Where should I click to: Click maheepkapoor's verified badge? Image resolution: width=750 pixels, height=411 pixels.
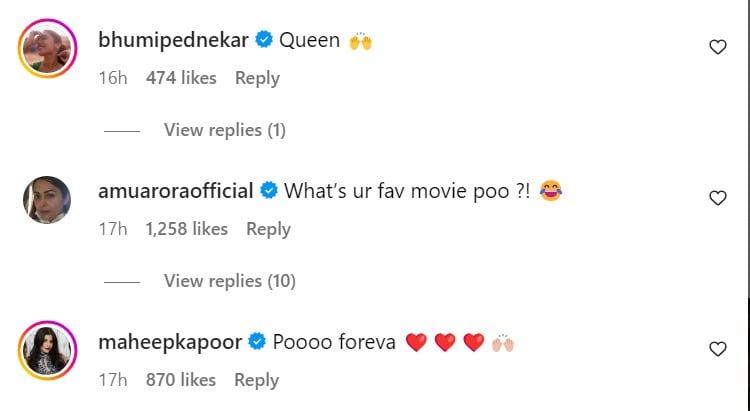point(257,343)
